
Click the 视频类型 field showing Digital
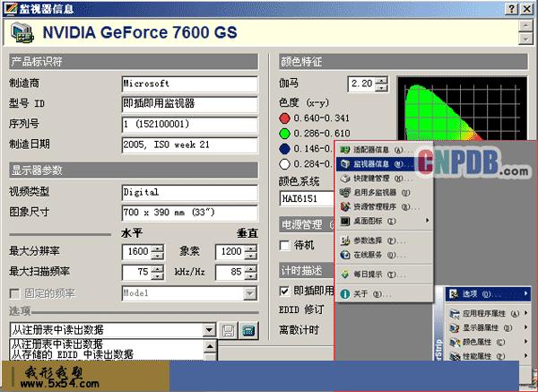190,192
